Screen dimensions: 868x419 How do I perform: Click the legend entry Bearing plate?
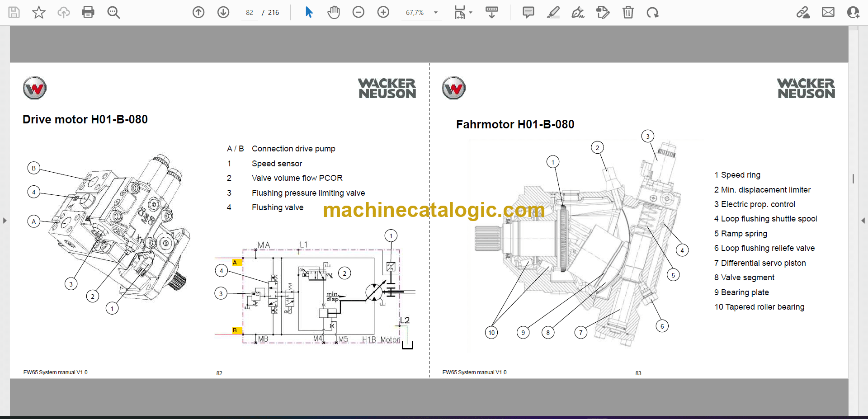tap(745, 292)
